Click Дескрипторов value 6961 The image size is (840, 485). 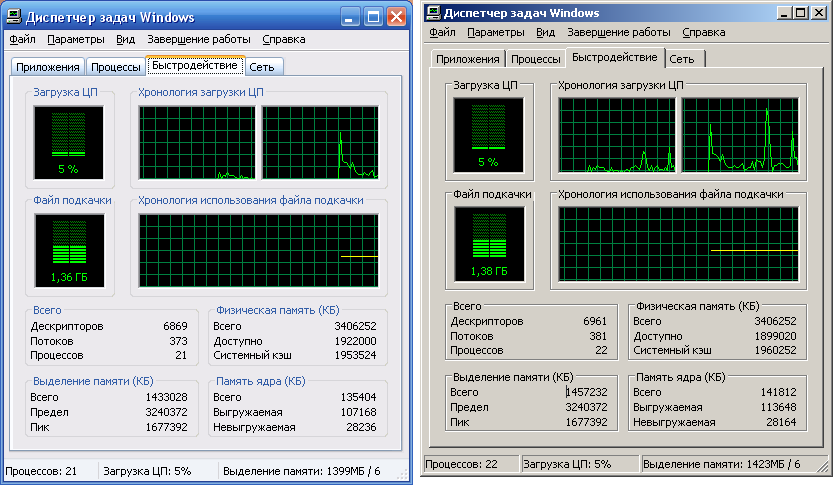[x=595, y=322]
